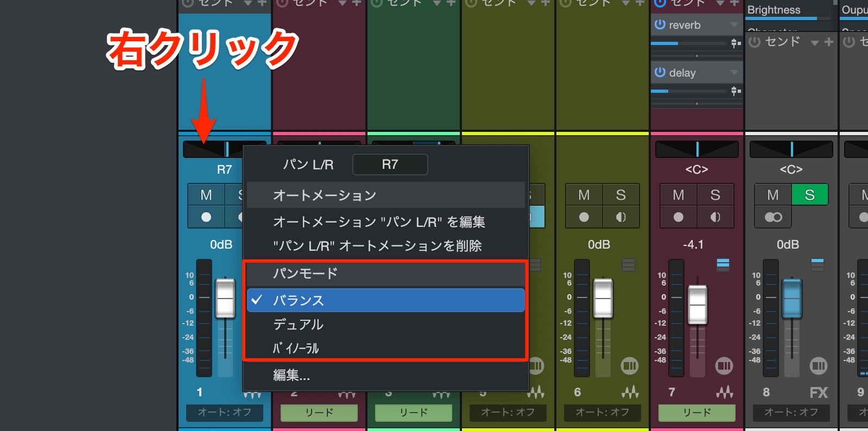Expand the reverb send dropdown arrow
Image resolution: width=868 pixels, height=431 pixels.
pyautogui.click(x=734, y=25)
